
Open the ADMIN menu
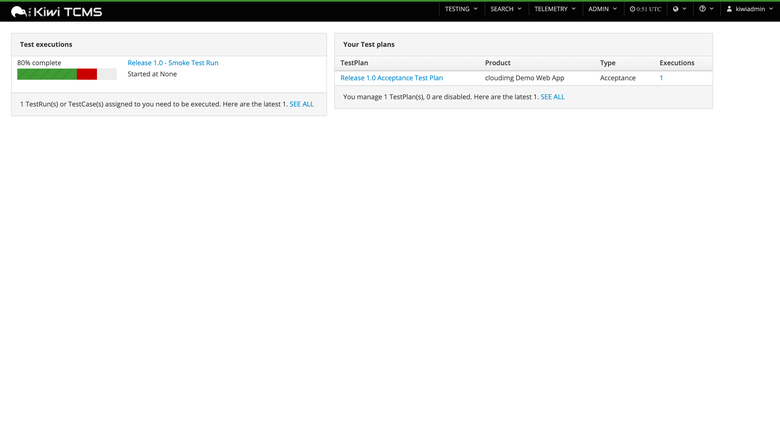[602, 9]
